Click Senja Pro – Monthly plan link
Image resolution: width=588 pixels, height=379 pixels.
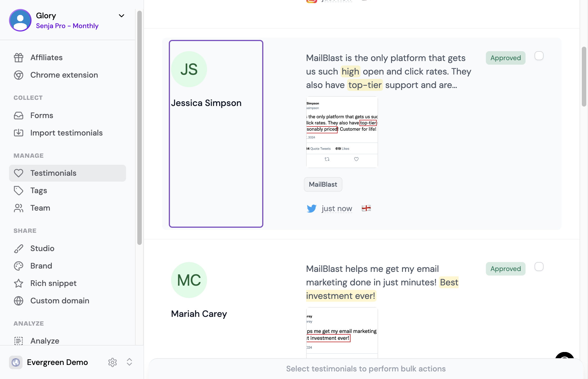(x=67, y=26)
